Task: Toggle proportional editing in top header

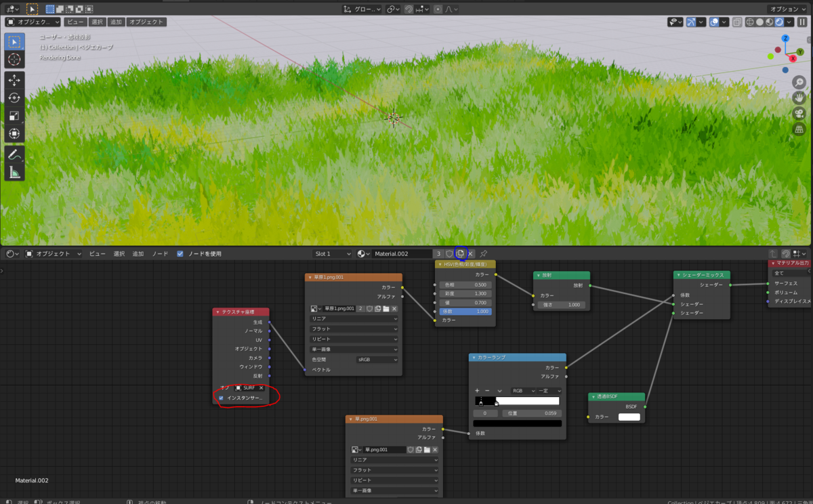Action: (438, 9)
